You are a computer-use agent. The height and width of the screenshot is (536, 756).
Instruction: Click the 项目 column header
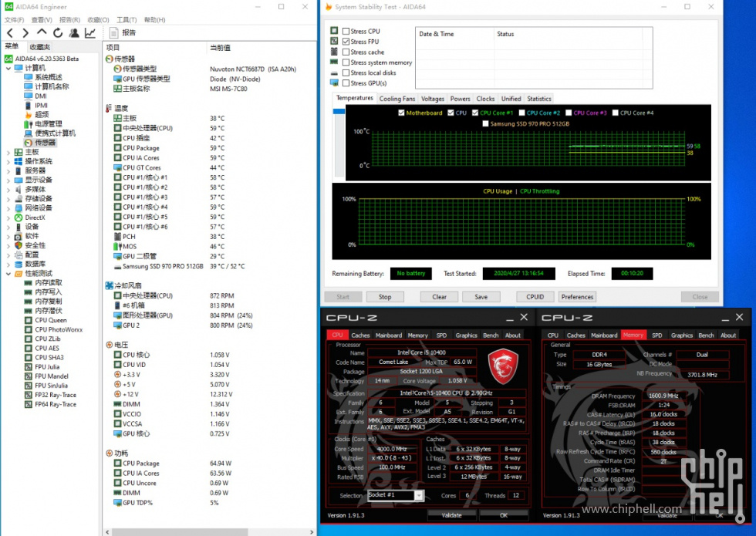coord(113,48)
